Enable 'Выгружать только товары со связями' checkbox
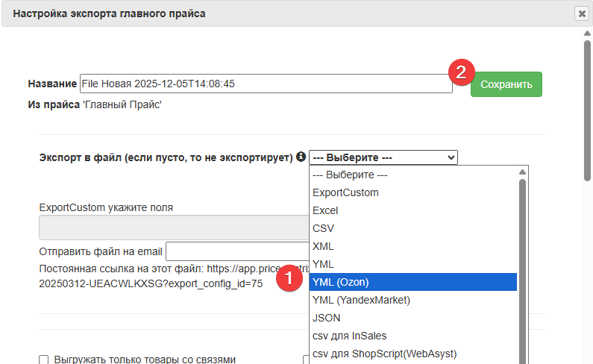Viewport: 593px width, 364px height. coord(44,360)
